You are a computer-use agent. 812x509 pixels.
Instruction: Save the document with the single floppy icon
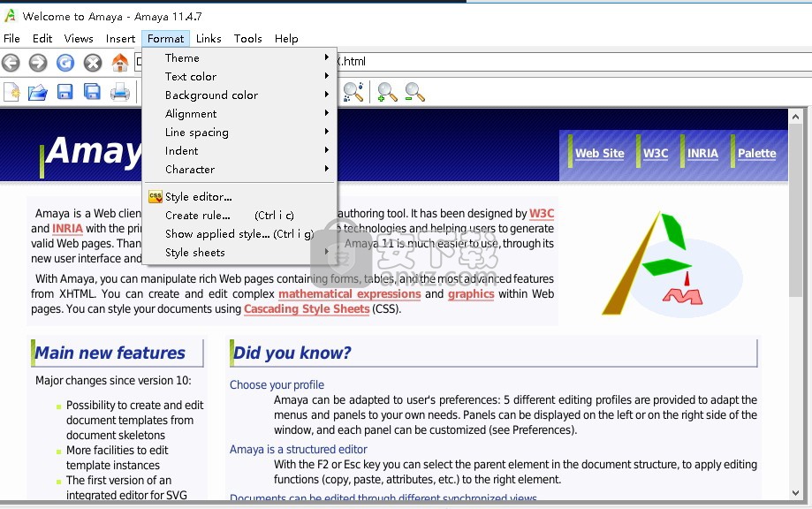coord(65,92)
